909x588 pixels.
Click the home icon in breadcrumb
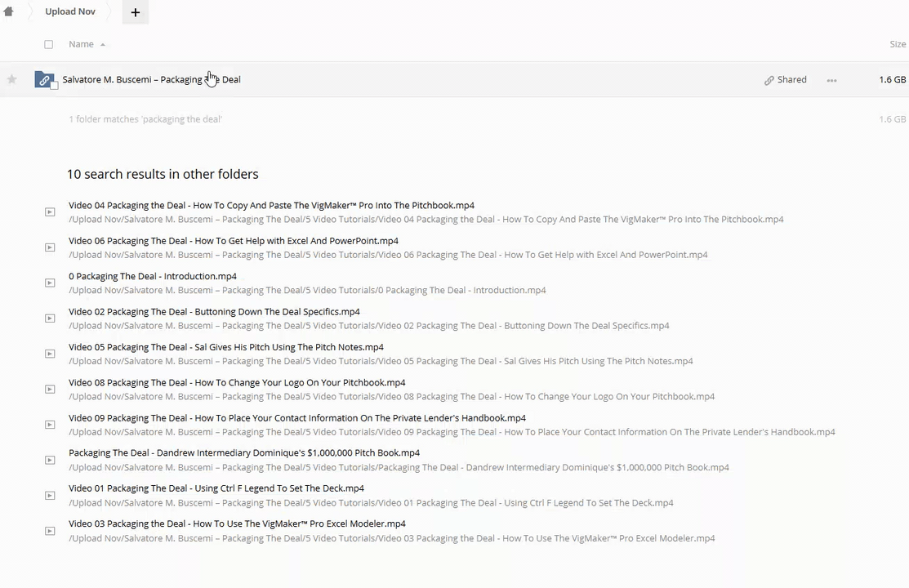[x=9, y=11]
